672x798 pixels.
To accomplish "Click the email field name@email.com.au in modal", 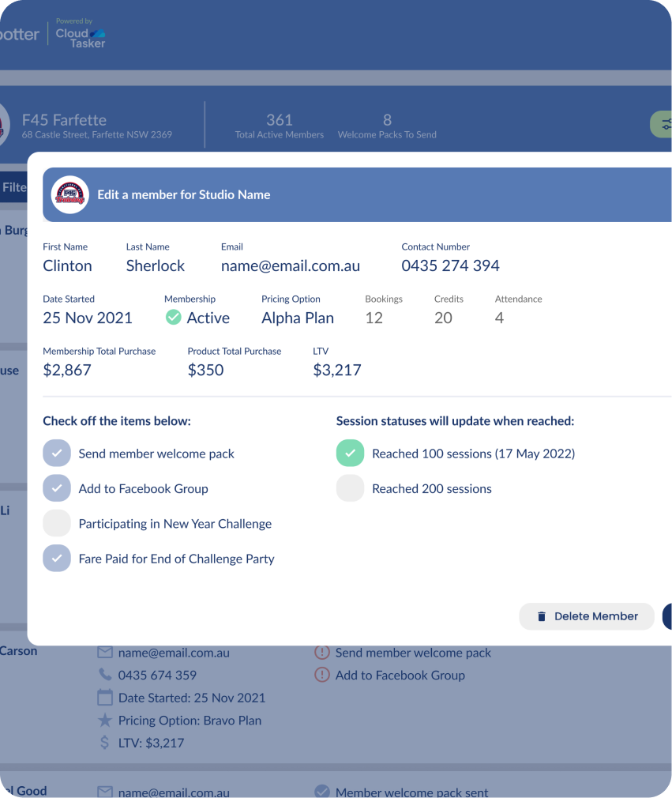I will tap(291, 265).
